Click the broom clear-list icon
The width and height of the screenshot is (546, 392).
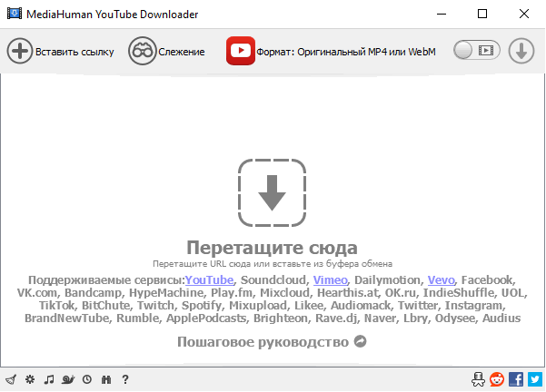[11, 379]
